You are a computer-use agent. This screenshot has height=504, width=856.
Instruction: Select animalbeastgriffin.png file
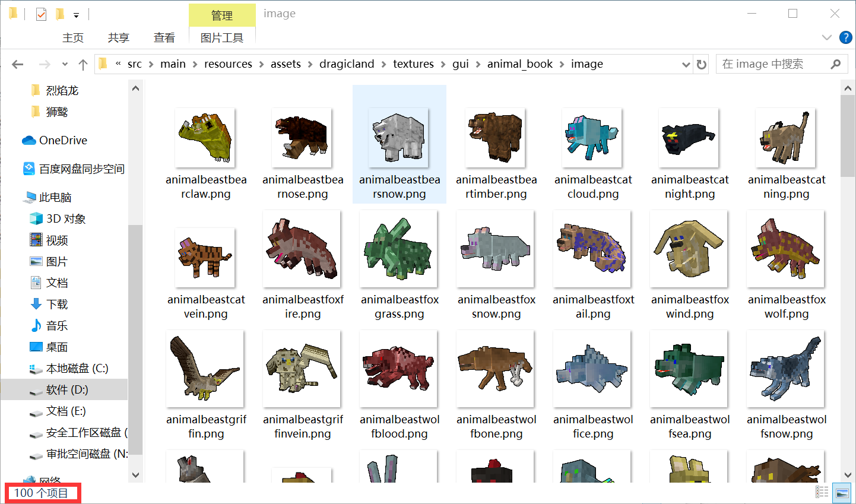coord(206,385)
